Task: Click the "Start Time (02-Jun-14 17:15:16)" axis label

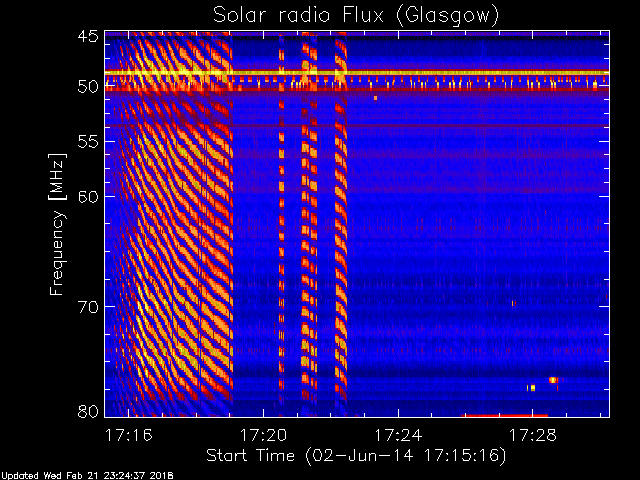Action: [356, 456]
